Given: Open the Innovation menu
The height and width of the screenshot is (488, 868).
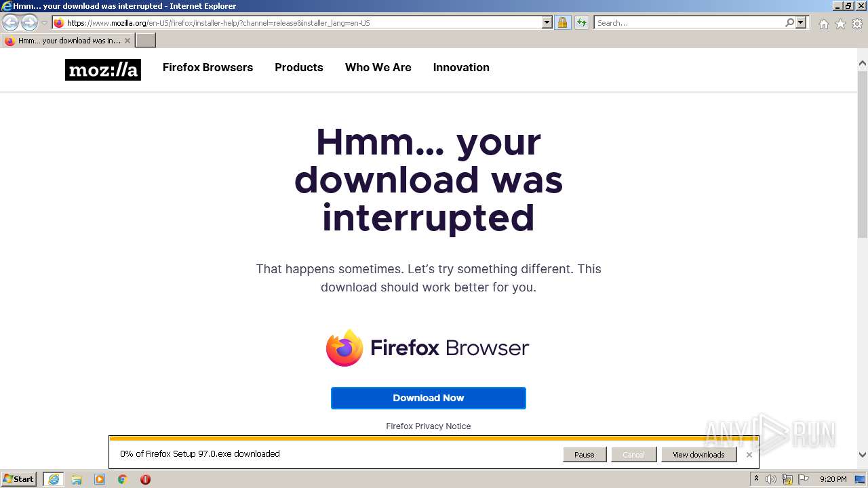Looking at the screenshot, I should pos(461,67).
